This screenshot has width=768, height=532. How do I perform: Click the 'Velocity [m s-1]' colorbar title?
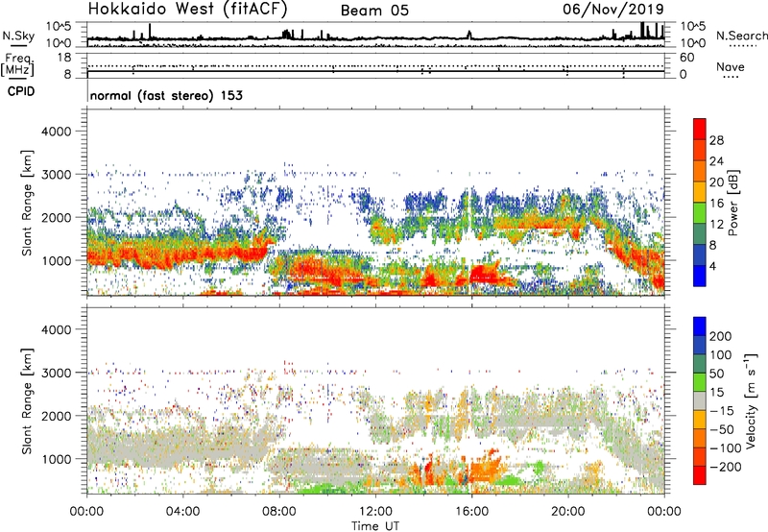[x=751, y=400]
